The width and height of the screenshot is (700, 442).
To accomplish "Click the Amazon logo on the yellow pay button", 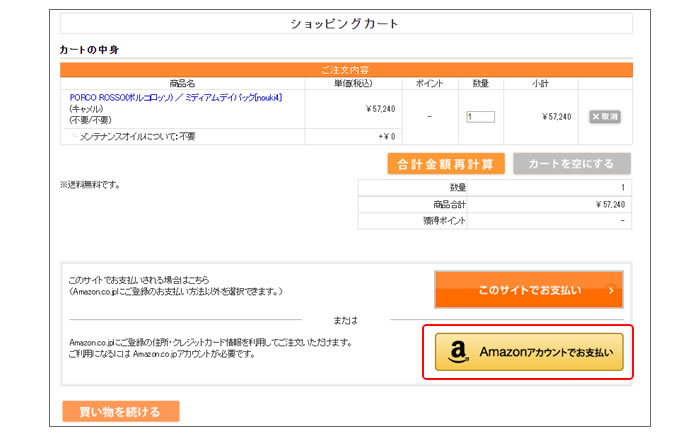I will pos(459,352).
